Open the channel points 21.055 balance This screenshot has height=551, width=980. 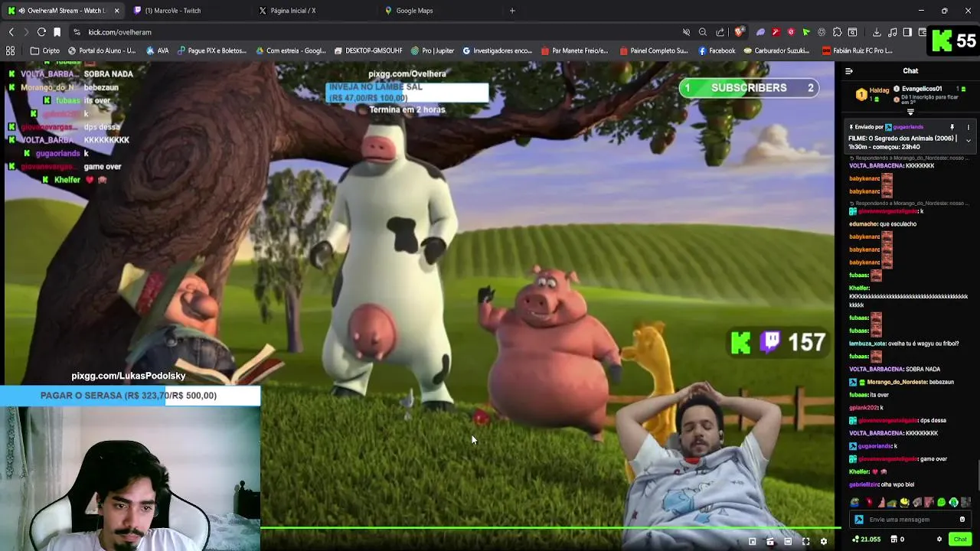tap(867, 540)
